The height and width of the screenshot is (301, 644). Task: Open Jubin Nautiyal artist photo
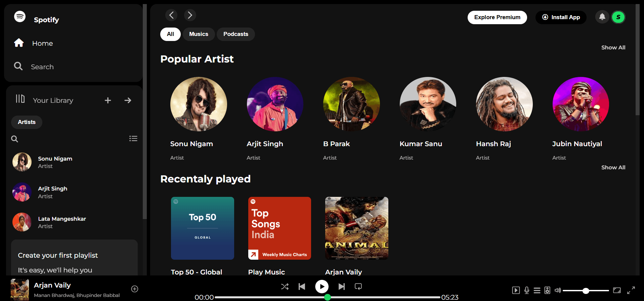click(x=581, y=104)
